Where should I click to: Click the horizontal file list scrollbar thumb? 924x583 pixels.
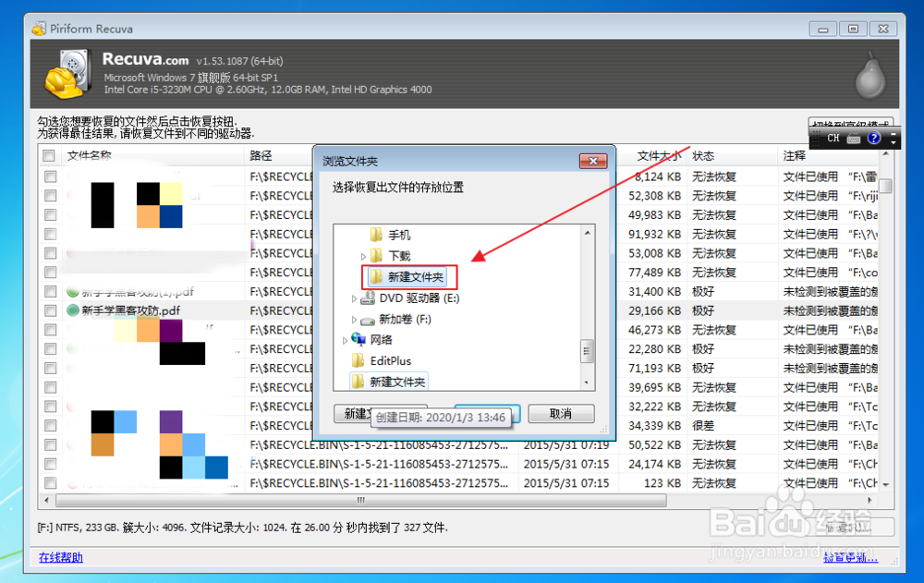pyautogui.click(x=361, y=500)
